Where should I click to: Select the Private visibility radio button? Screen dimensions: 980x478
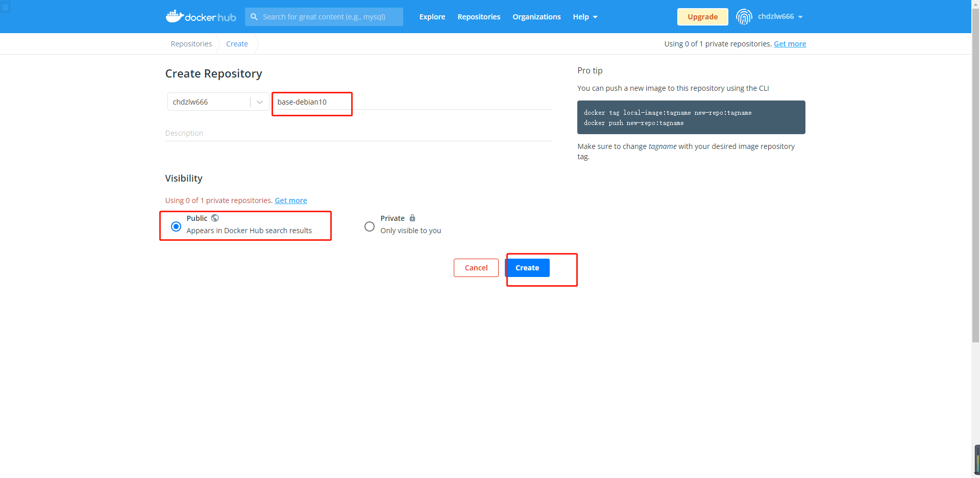click(x=370, y=226)
